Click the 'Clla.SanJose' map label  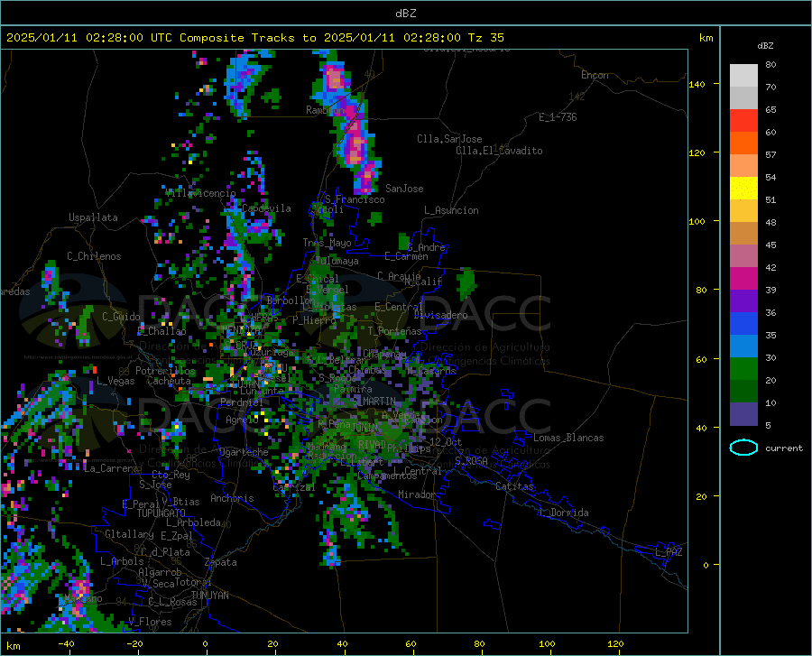449,139
